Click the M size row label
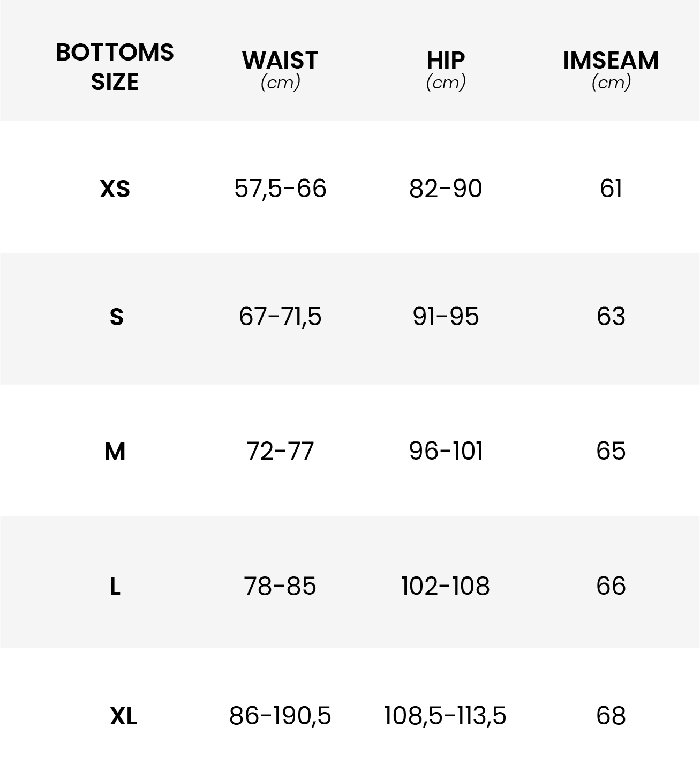The width and height of the screenshot is (700, 780). [115, 452]
